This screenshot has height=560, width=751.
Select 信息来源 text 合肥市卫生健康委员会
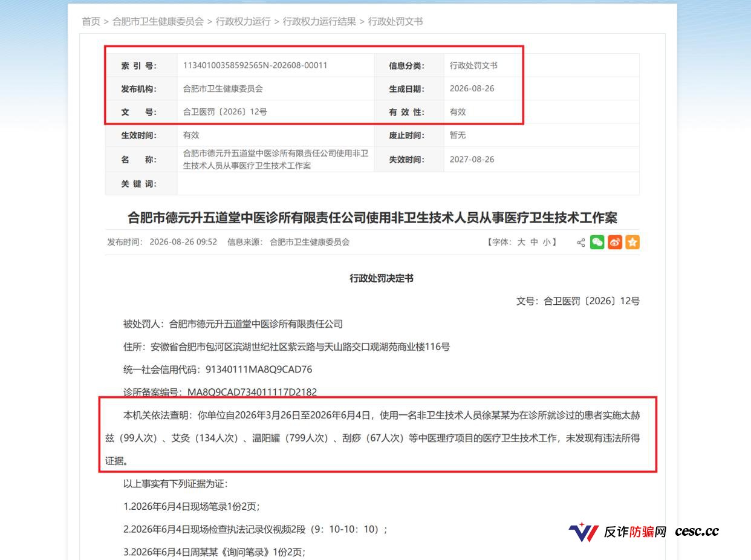click(x=310, y=242)
